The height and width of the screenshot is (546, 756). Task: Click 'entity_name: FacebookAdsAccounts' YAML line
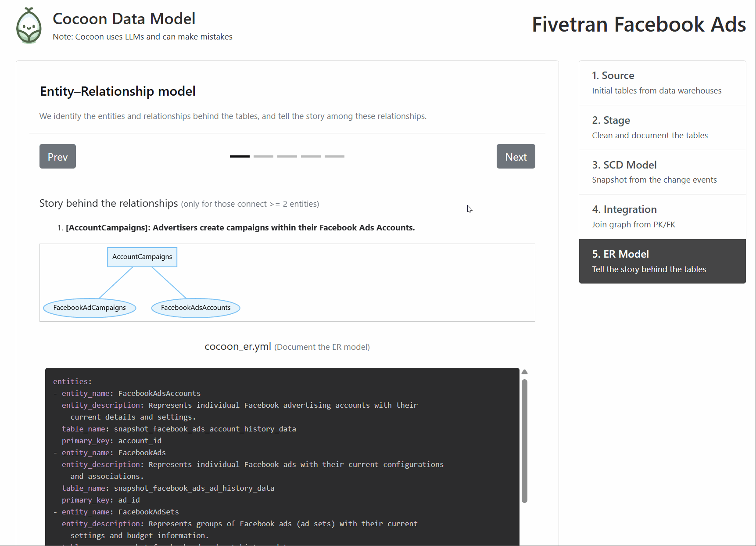click(x=131, y=393)
